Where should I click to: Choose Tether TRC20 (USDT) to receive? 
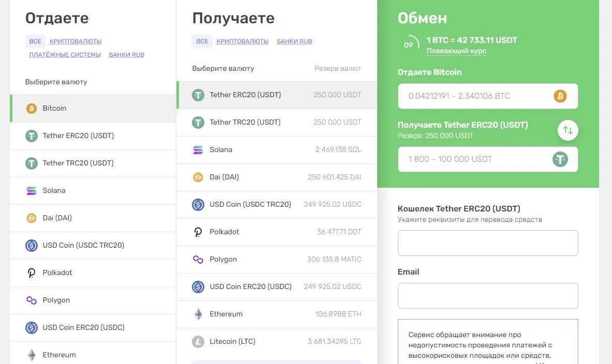click(245, 123)
